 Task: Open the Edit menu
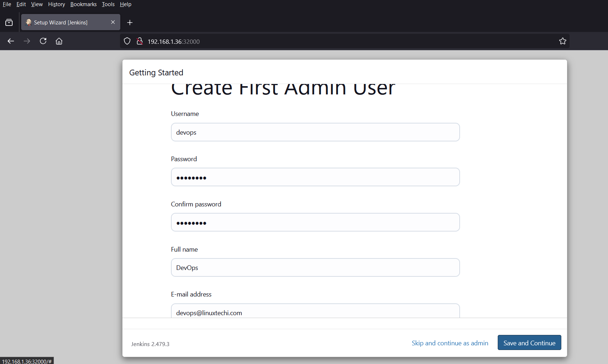[21, 4]
